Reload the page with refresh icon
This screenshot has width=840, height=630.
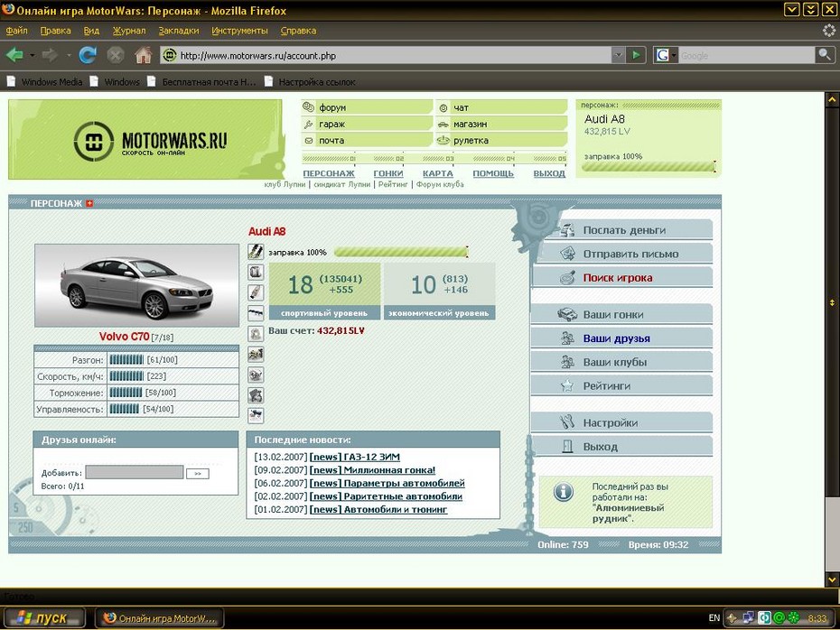[x=88, y=54]
